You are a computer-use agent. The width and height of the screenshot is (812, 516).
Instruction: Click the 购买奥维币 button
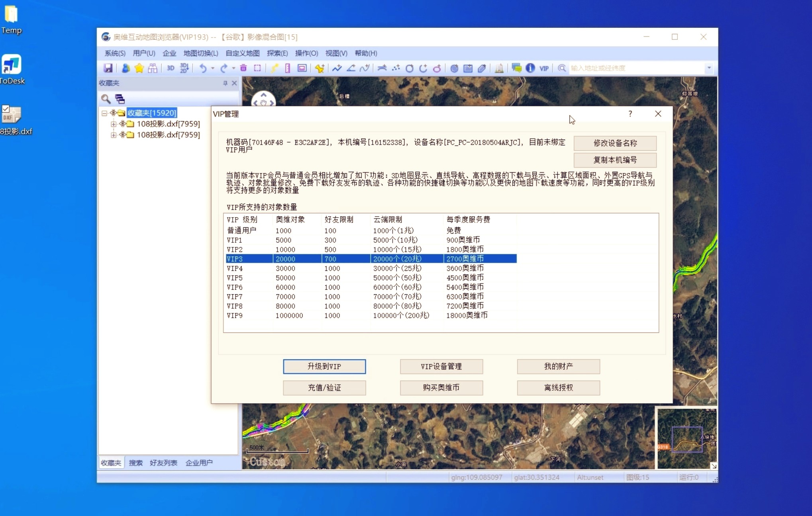coord(441,388)
